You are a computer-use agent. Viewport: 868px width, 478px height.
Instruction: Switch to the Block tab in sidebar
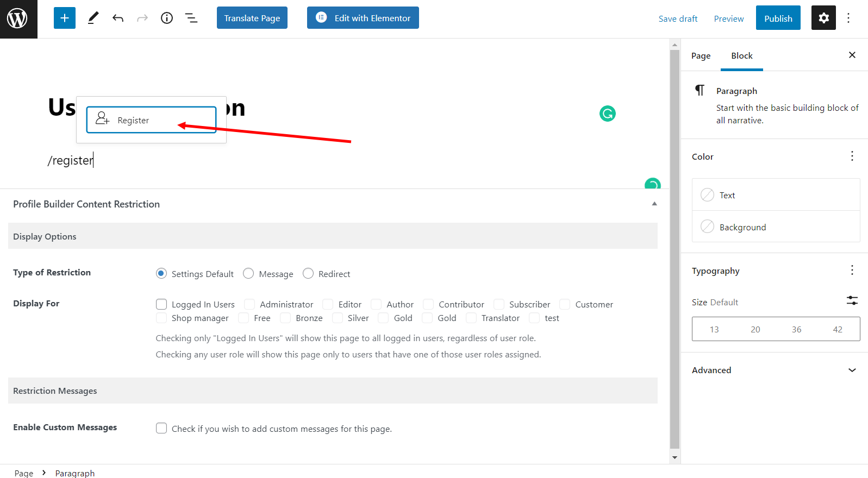pyautogui.click(x=742, y=55)
